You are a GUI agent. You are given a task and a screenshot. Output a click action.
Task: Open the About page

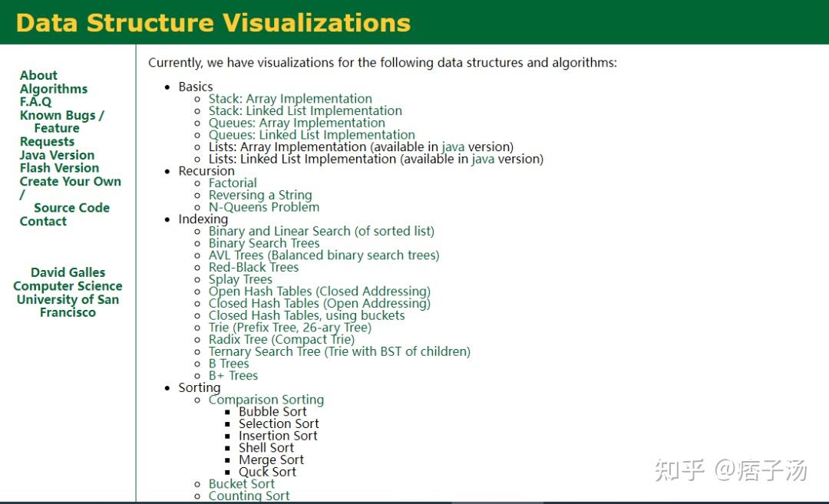pyautogui.click(x=38, y=75)
